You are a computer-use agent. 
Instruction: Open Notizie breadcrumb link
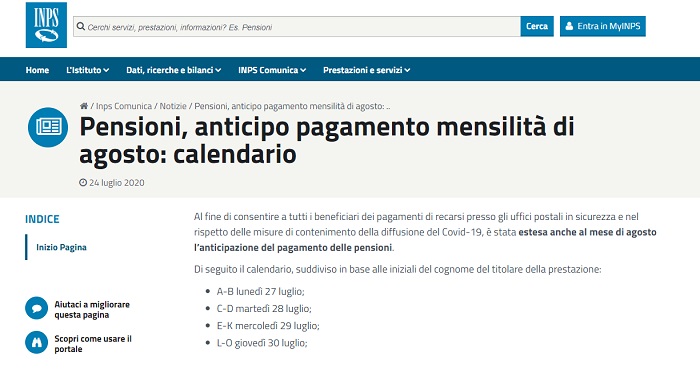tap(173, 106)
